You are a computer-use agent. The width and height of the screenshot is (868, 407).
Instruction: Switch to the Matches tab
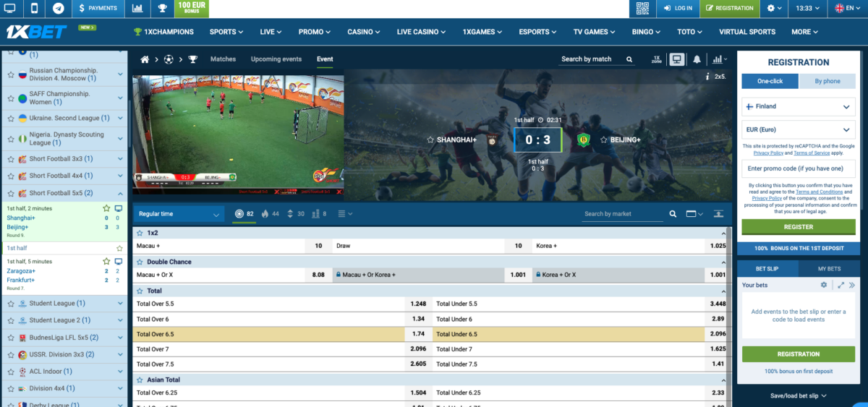tap(223, 59)
